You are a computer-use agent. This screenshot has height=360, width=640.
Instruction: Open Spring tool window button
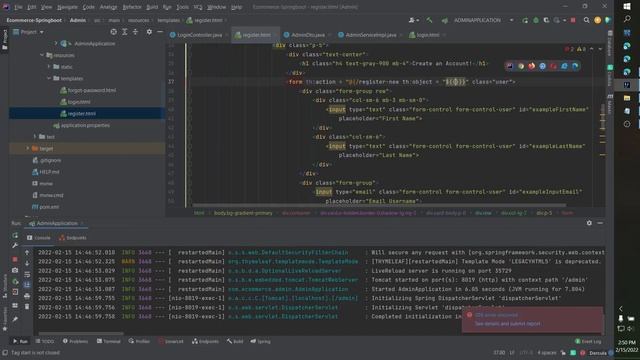[x=260, y=341]
